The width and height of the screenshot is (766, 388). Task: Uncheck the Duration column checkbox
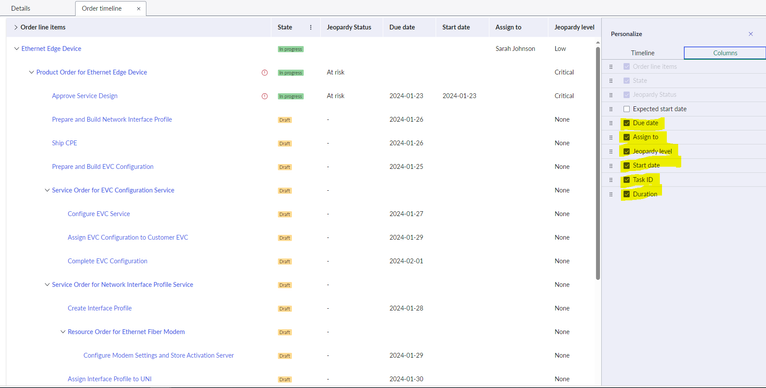coord(626,194)
